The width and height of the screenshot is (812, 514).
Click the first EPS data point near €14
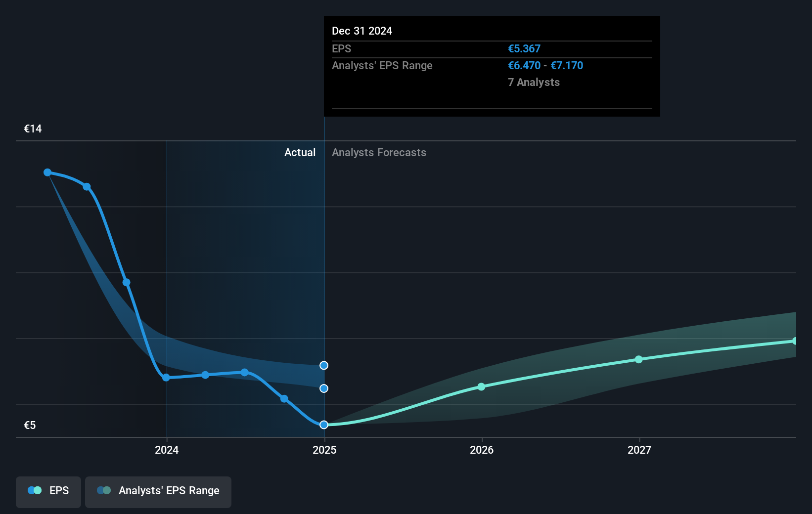pos(47,172)
